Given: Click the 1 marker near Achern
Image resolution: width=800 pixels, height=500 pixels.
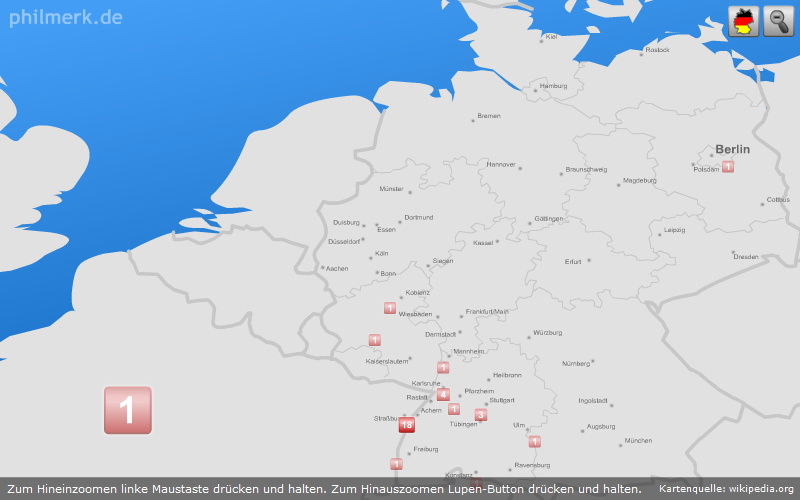Looking at the screenshot, I should pos(454,409).
